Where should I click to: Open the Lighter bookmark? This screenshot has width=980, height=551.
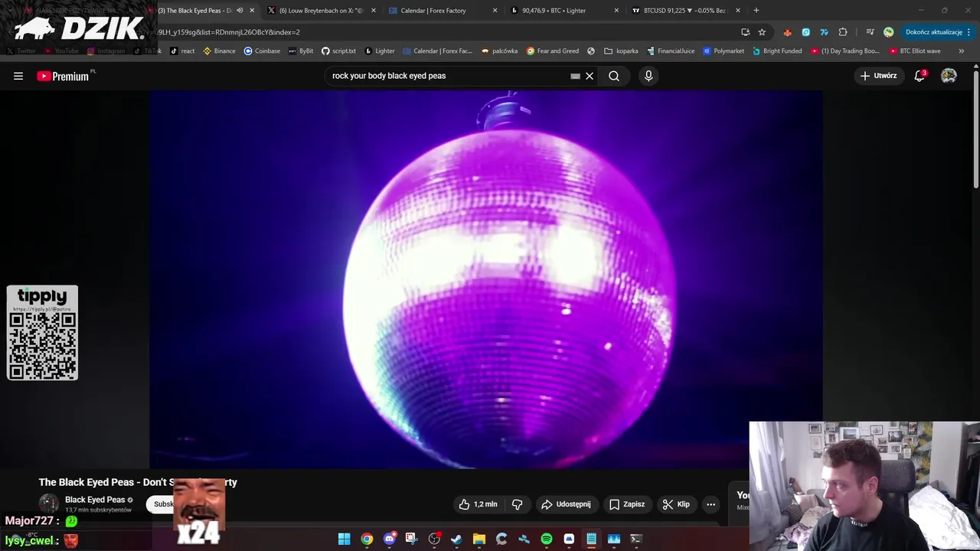[380, 51]
